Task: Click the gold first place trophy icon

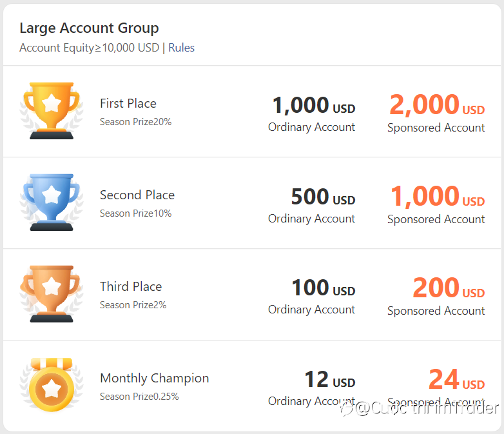Action: click(x=52, y=111)
